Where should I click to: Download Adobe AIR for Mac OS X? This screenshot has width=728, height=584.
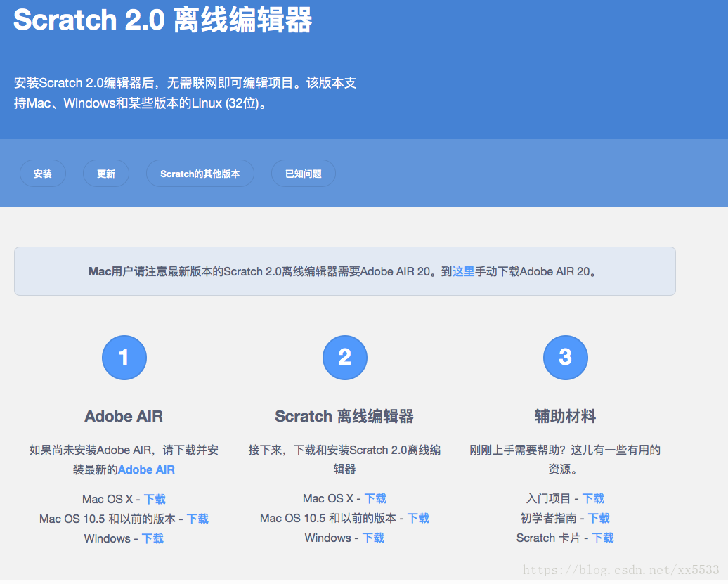click(x=155, y=499)
